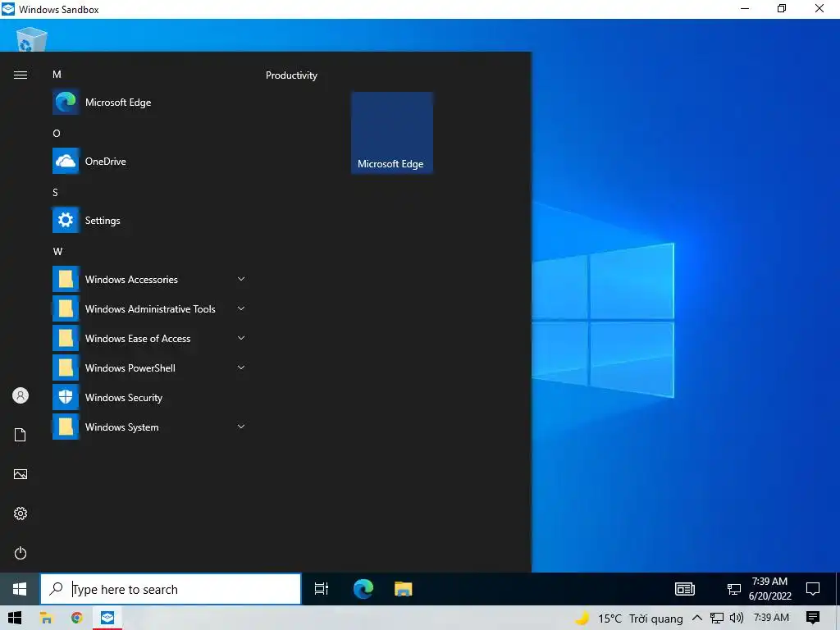Click the Productivity group heading
The image size is (840, 630).
(291, 75)
